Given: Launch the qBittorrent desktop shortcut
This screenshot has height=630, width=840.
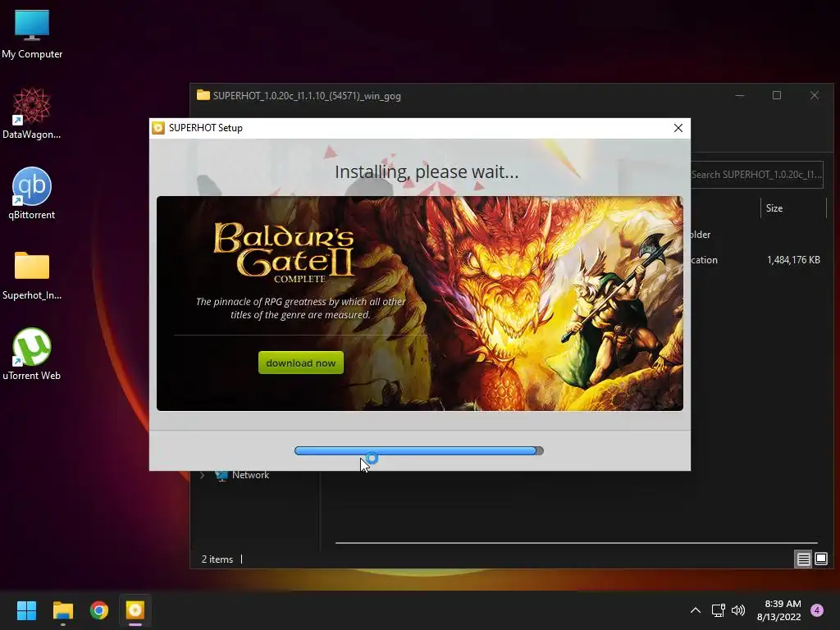Looking at the screenshot, I should point(32,194).
